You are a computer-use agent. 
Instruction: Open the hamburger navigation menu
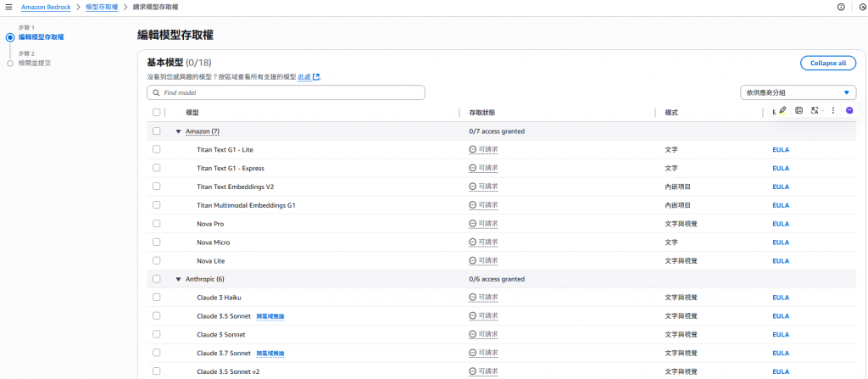(x=8, y=7)
